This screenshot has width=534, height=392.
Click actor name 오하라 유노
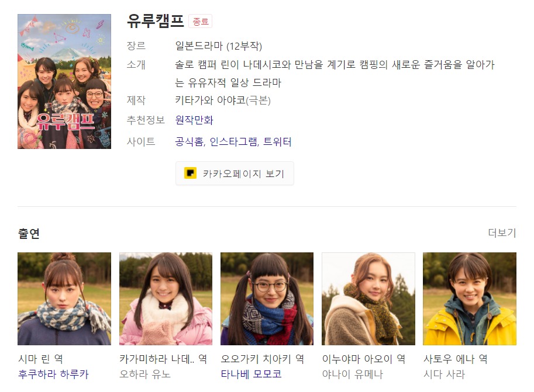tap(144, 374)
